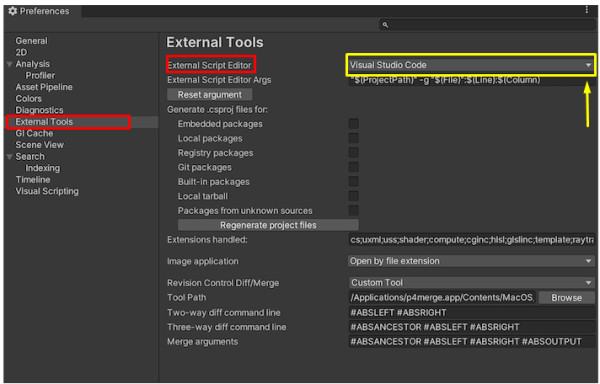Click the Reset argument button
Screen dimensions: 600x384
pyautogui.click(x=210, y=94)
